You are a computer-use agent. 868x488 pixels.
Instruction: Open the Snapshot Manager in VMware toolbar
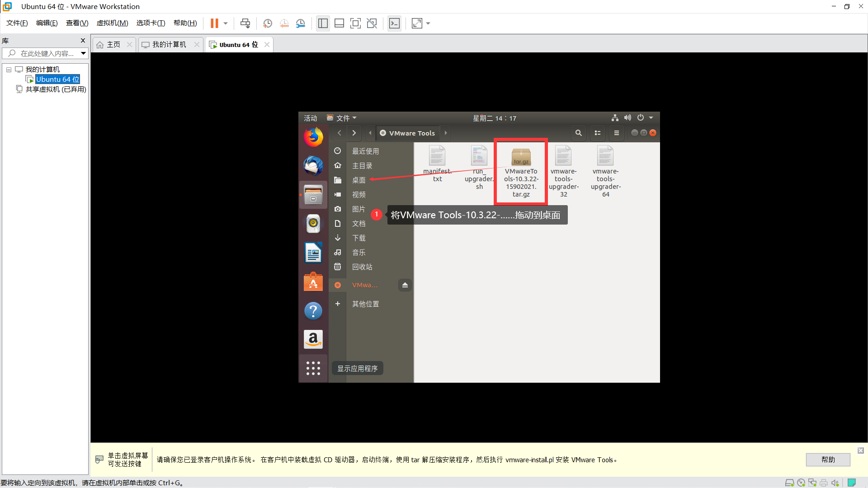click(301, 23)
